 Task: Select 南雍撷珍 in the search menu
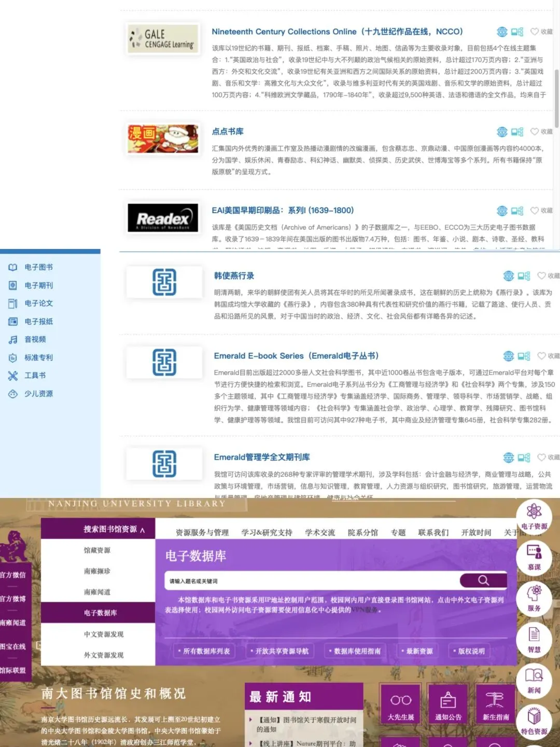[x=98, y=571]
